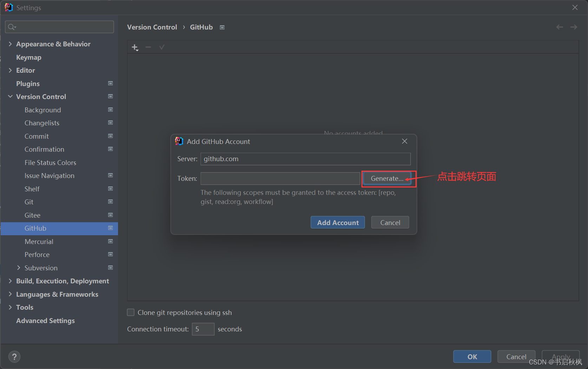Image resolution: width=588 pixels, height=369 pixels.
Task: Select Gitee in the settings tree
Action: point(32,215)
